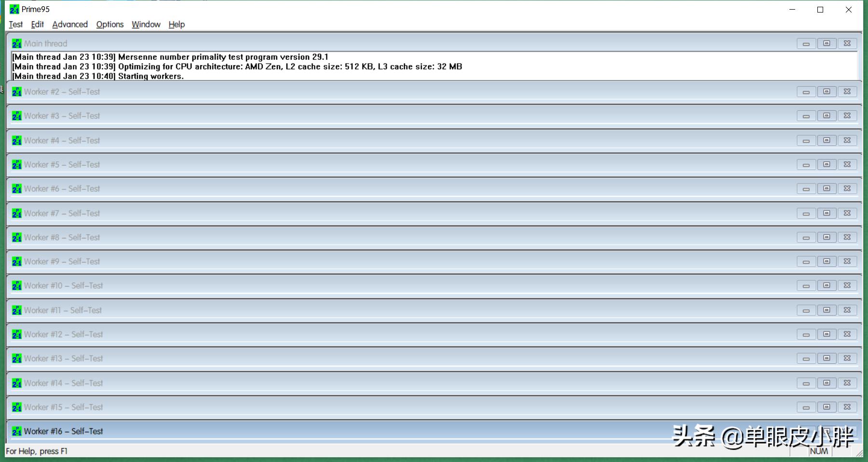Click the Worker #16 window icon
This screenshot has width=868, height=462.
(17, 431)
